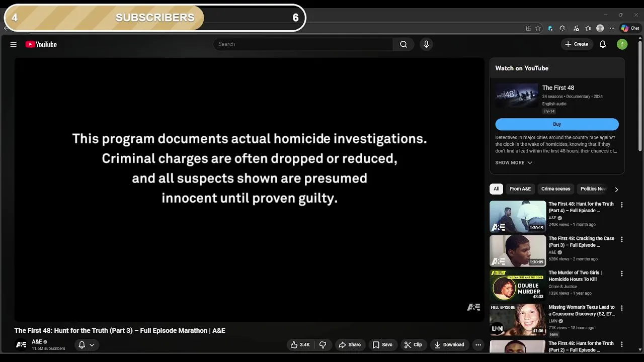This screenshot has height=362, width=644.
Task: Click the video player area
Action: click(x=250, y=190)
